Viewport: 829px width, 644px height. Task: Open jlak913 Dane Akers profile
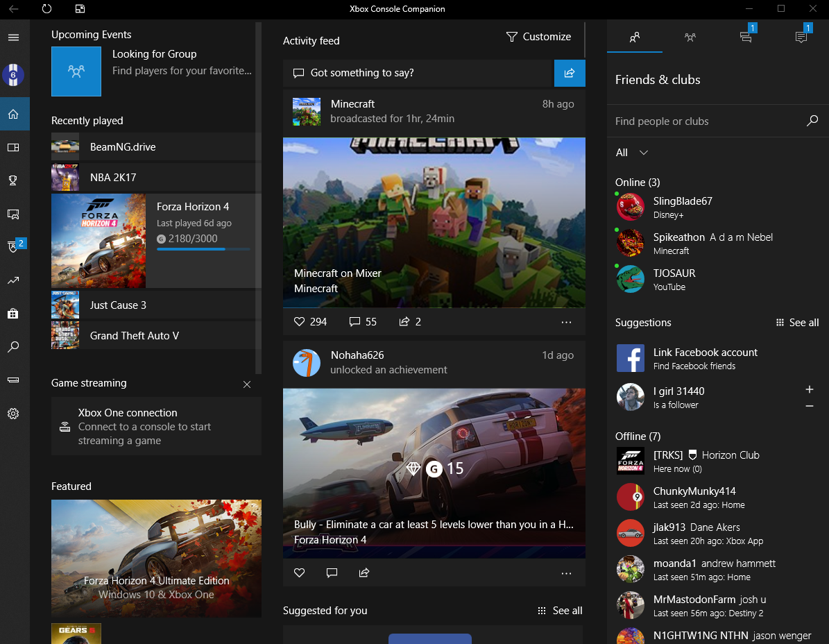point(717,533)
